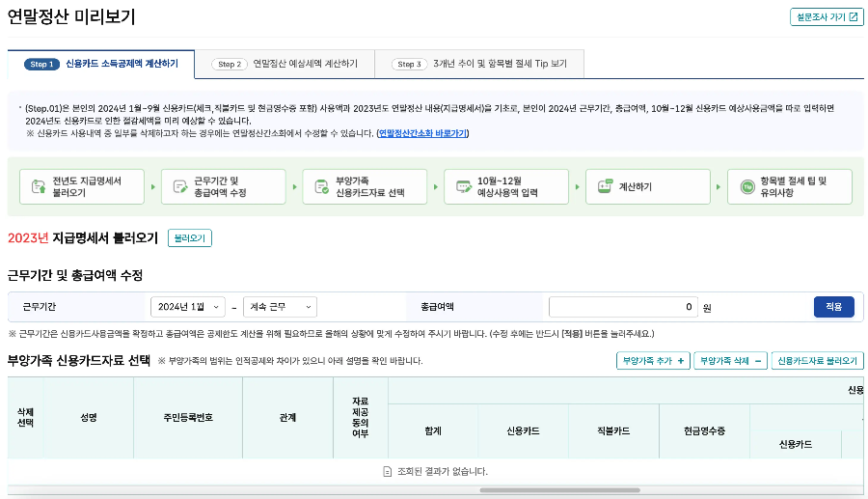The height and width of the screenshot is (499, 868).
Task: Click the 주민등록번호 column header
Action: tap(188, 418)
